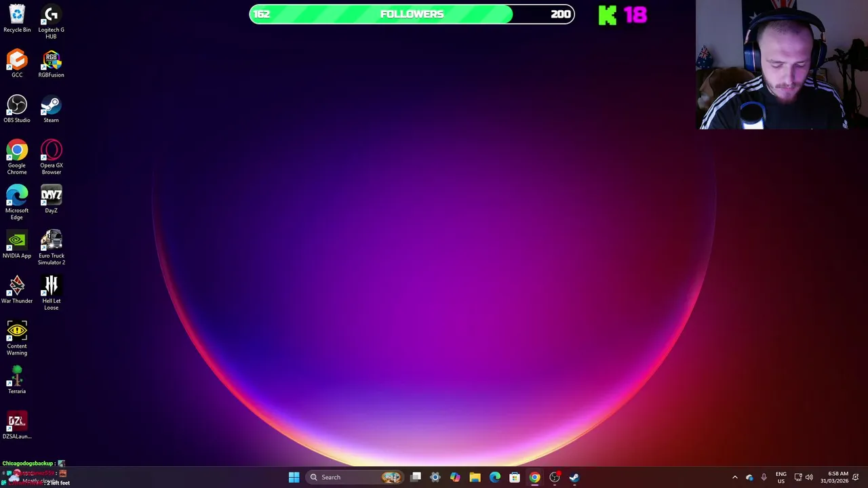Open Task View from the taskbar
868x488 pixels.
tap(416, 477)
